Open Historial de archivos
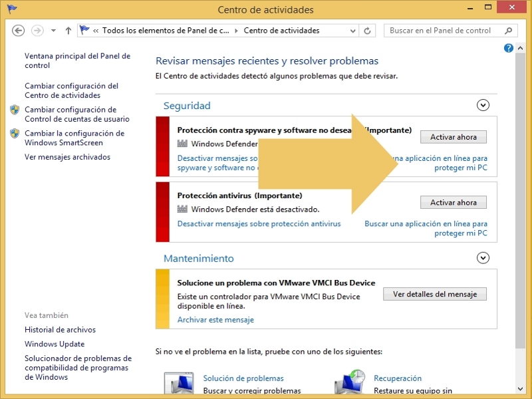 [x=60, y=329]
